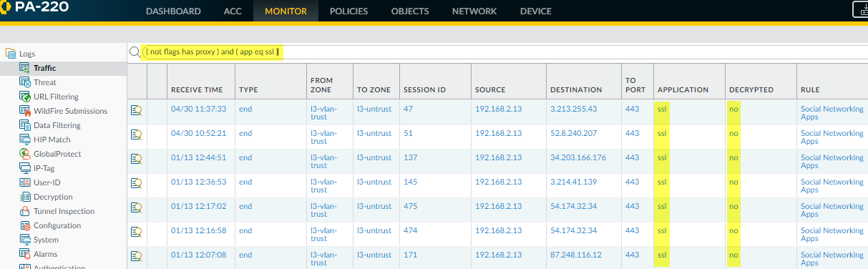
Task: Click the Configuration log icon
Action: [x=25, y=225]
